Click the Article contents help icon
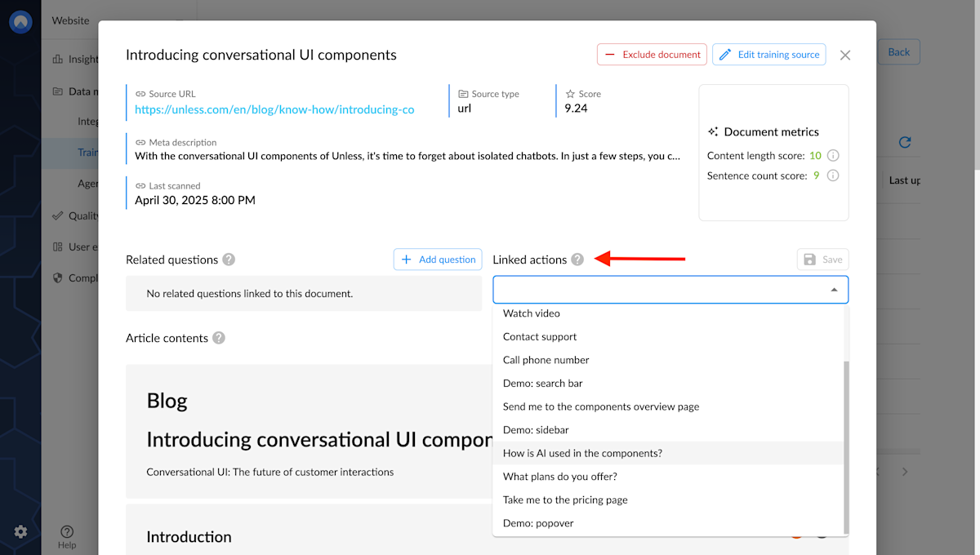980x555 pixels. pyautogui.click(x=219, y=338)
